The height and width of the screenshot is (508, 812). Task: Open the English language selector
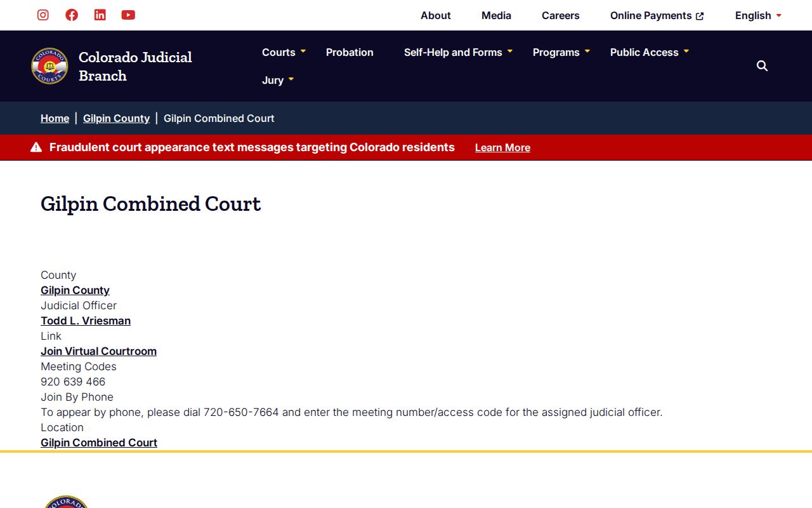758,15
